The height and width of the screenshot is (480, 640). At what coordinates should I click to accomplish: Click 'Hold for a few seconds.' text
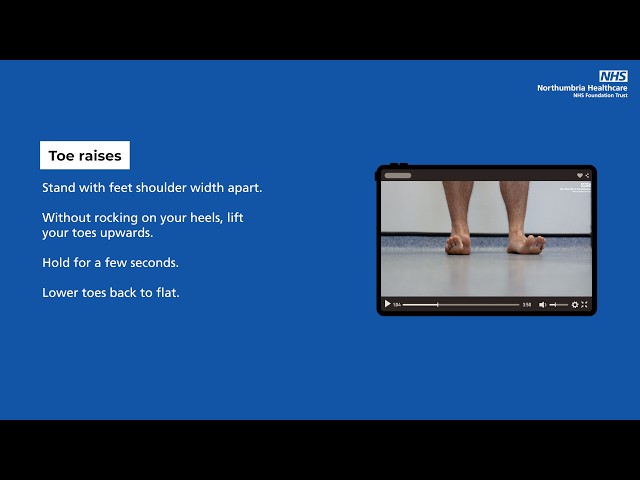click(111, 262)
